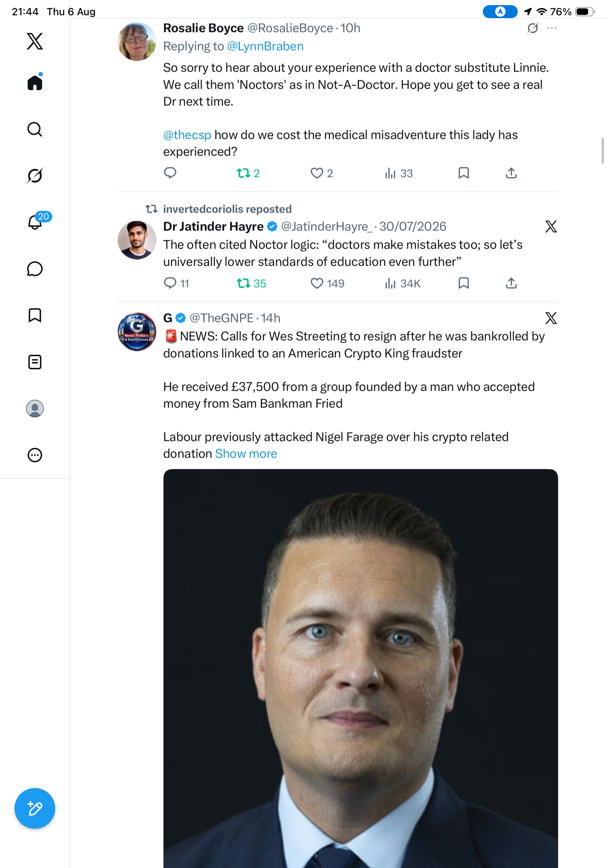Open the Wes Streeting photo in the G post
Viewport: 606px width, 868px height.
click(x=360, y=668)
